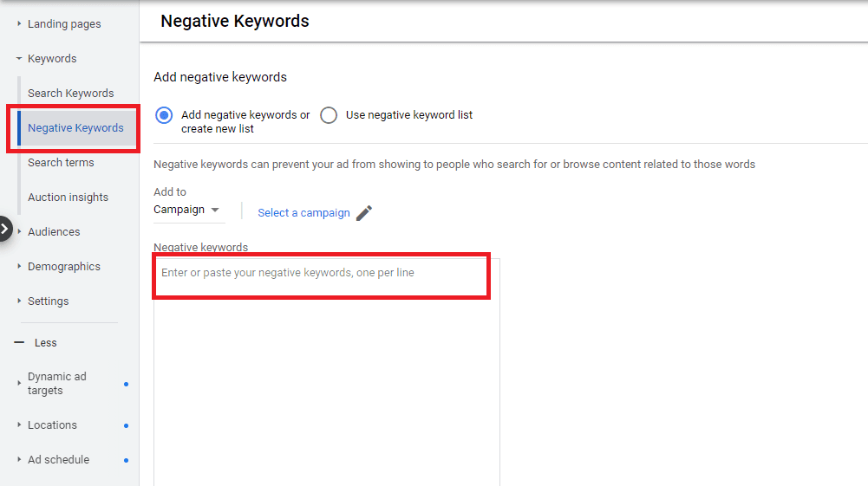Open Ad schedule in the sidebar
868x486 pixels.
[58, 460]
